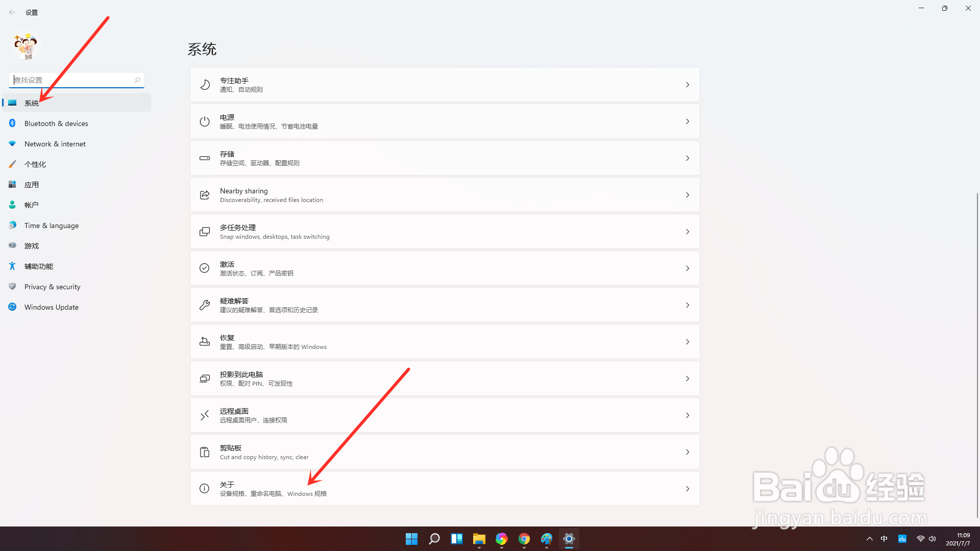
Task: Open 游戏 gaming settings
Action: pos(77,246)
